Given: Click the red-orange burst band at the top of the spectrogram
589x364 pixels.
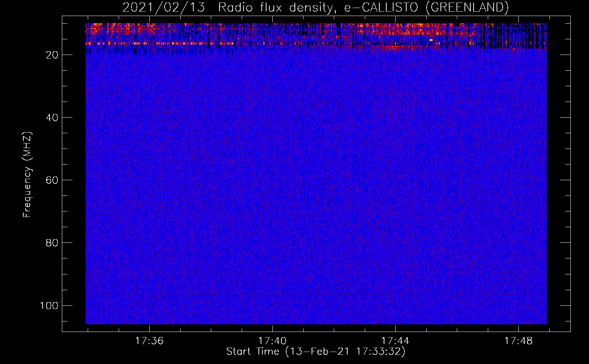Looking at the screenshot, I should click(x=316, y=36).
